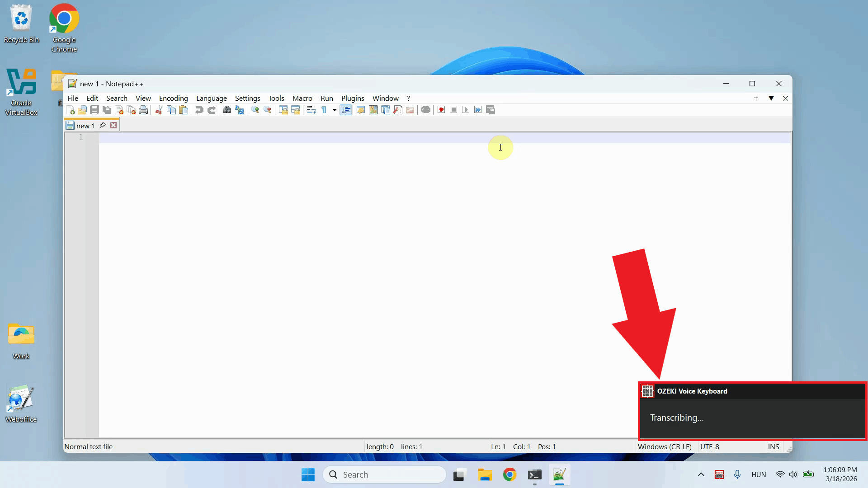Switch to the new 1 tab
Screen dimensions: 868x488
(x=86, y=125)
